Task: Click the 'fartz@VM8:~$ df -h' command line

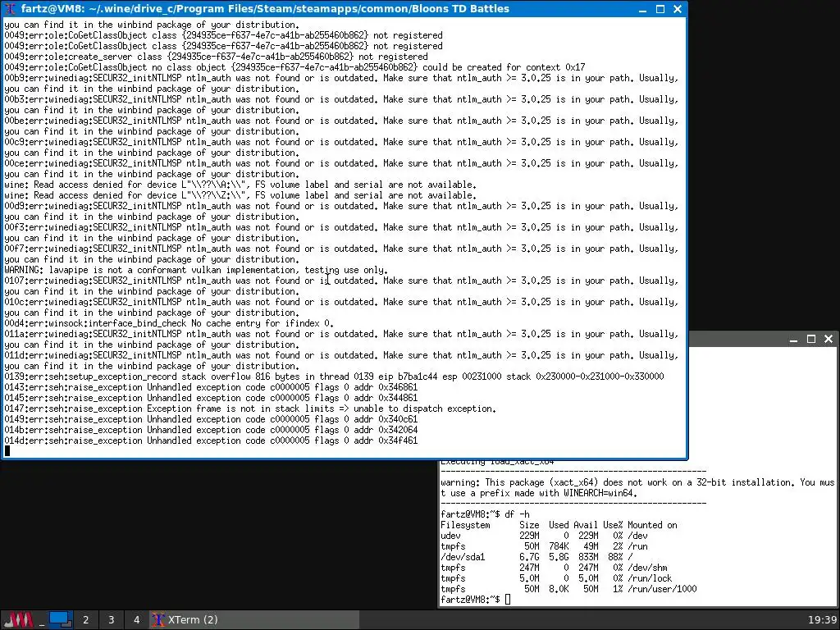Action: (485, 514)
